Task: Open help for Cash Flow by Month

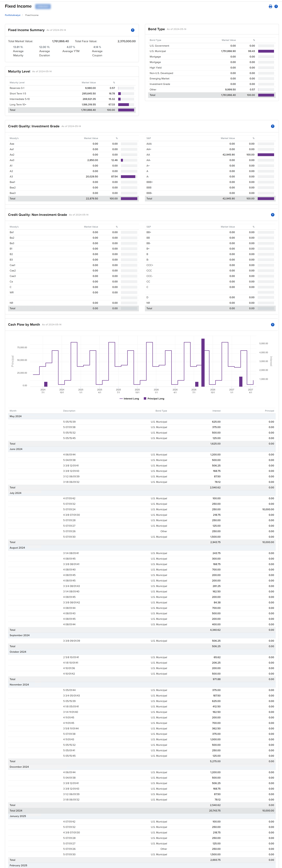Action: pos(273,324)
